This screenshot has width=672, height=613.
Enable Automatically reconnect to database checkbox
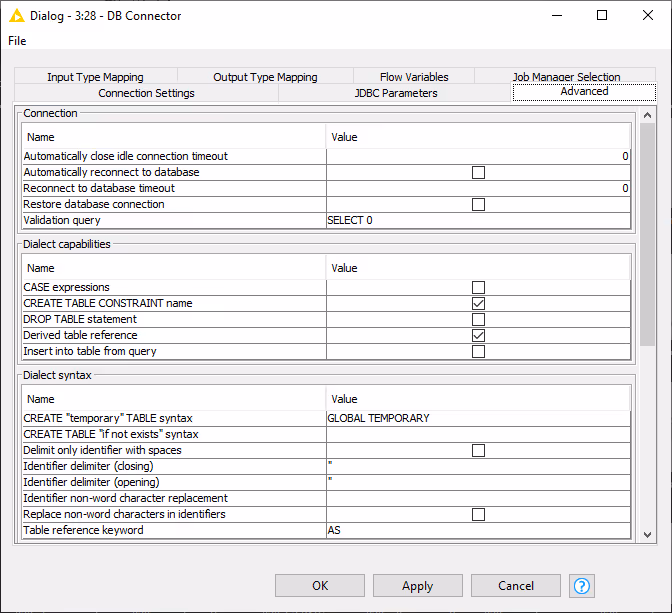(x=478, y=172)
